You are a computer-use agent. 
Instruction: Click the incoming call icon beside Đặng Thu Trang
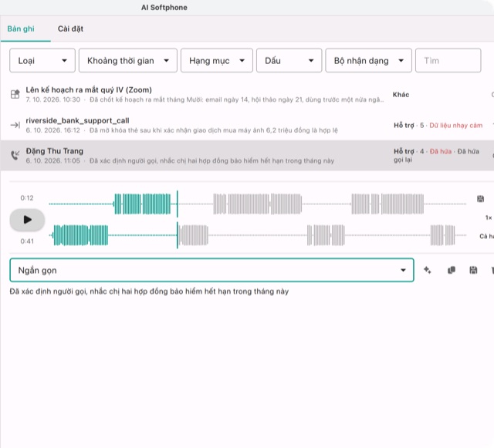click(x=15, y=155)
